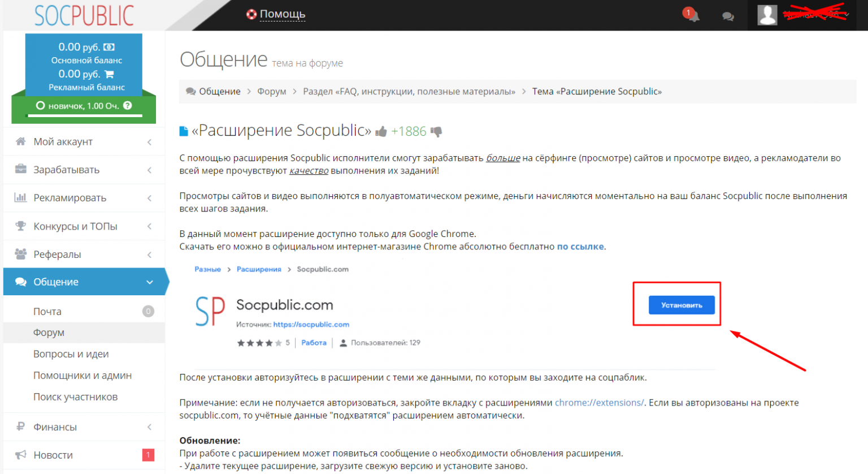
Task: Click the SOCPUBLIC logo
Action: point(84,15)
